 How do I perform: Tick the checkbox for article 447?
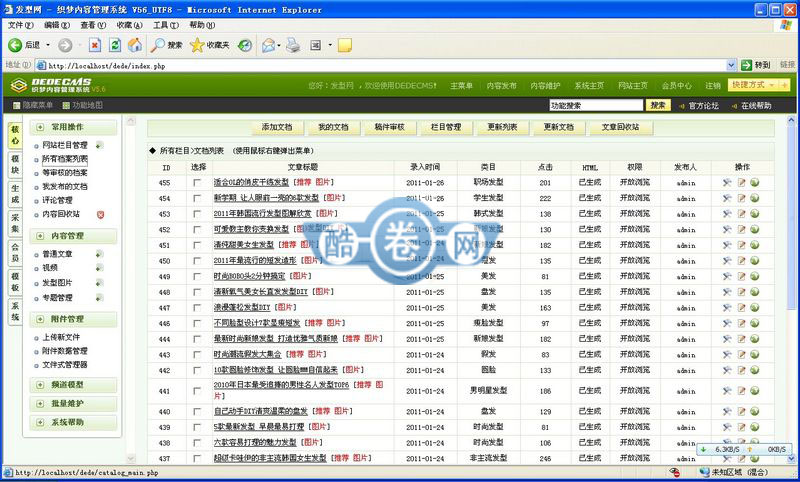coord(197,308)
